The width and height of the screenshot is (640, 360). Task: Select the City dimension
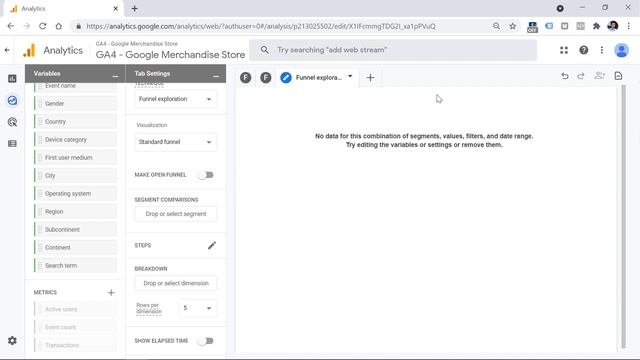pyautogui.click(x=76, y=176)
